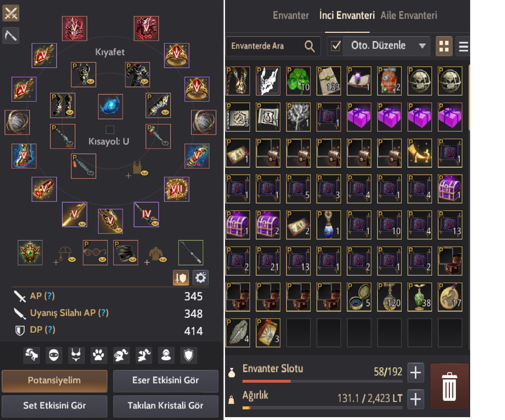Open the trash bin to delete items

point(449,386)
